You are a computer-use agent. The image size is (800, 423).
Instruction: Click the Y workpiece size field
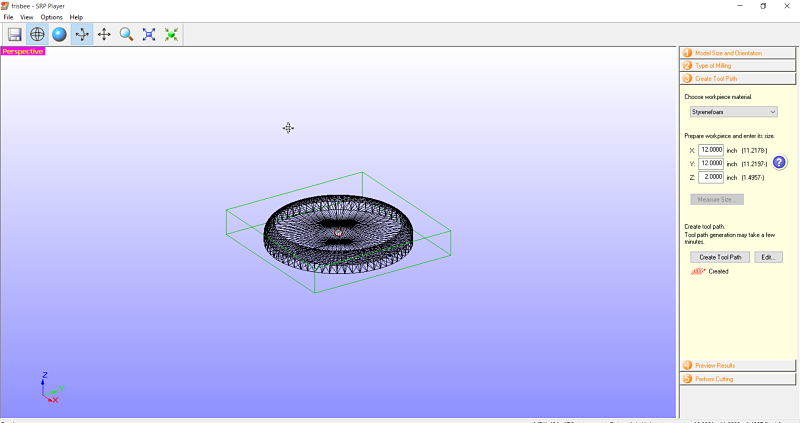[x=711, y=163]
